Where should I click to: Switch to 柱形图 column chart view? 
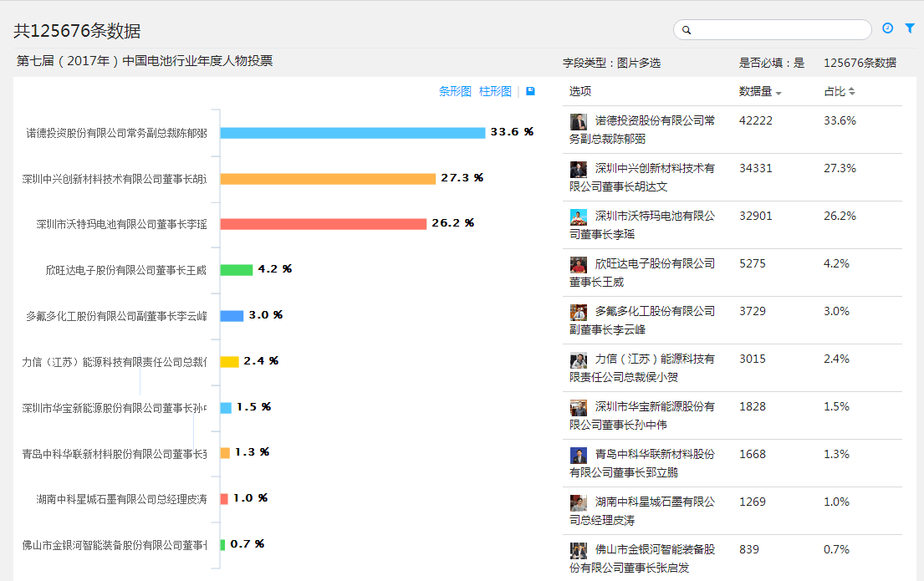(495, 91)
